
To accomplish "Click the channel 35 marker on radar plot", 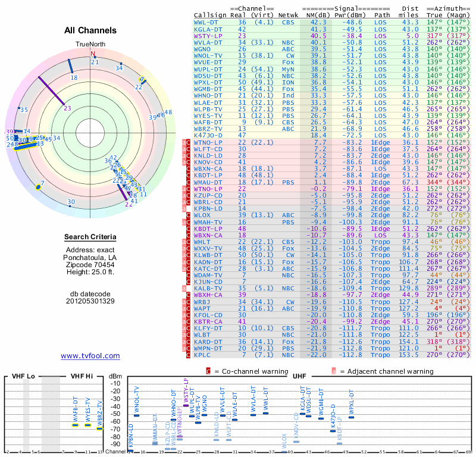I will tap(24, 109).
